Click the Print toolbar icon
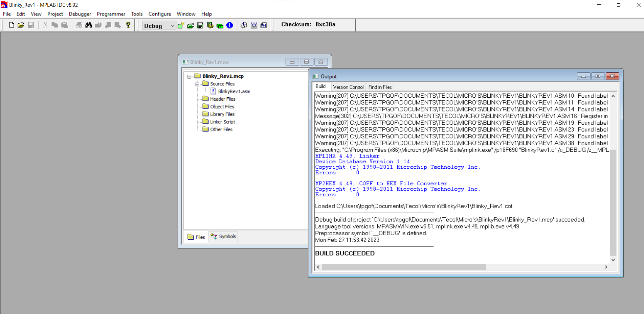This screenshot has width=644, height=314. coord(78,25)
